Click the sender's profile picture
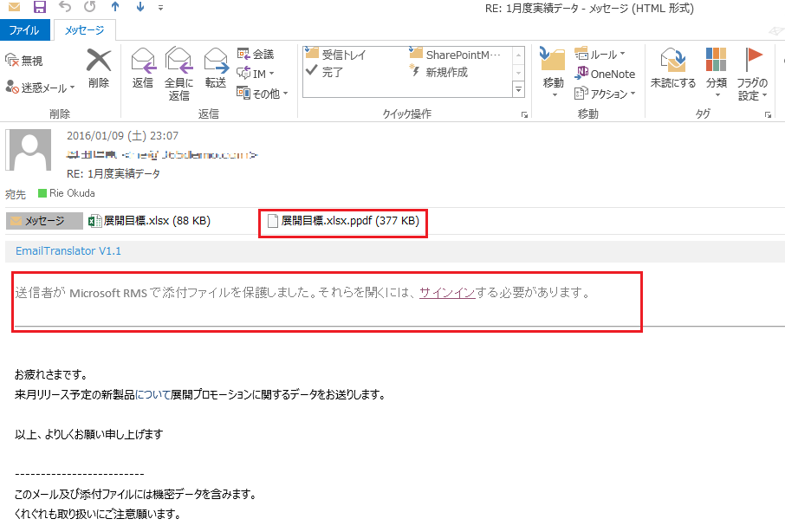785x532 pixels. click(29, 150)
